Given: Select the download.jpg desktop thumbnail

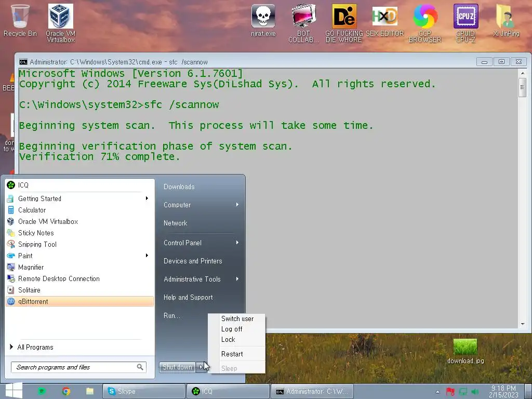Looking at the screenshot, I should click(x=465, y=351).
